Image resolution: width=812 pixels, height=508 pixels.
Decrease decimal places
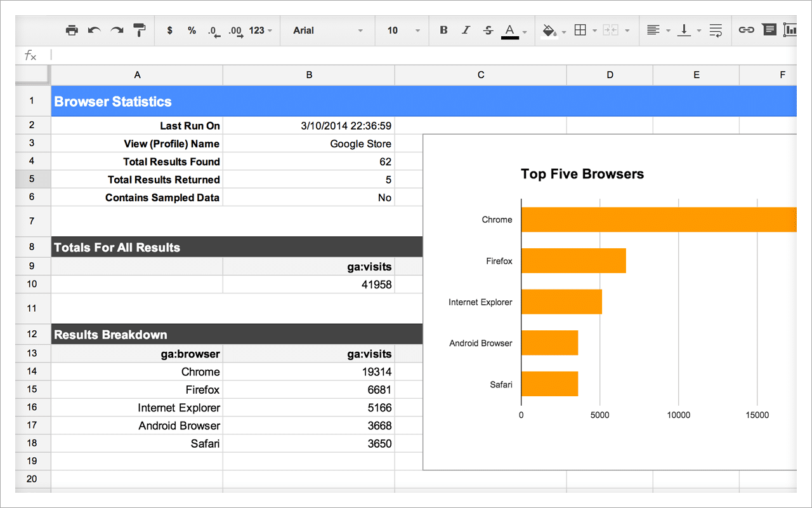point(214,30)
